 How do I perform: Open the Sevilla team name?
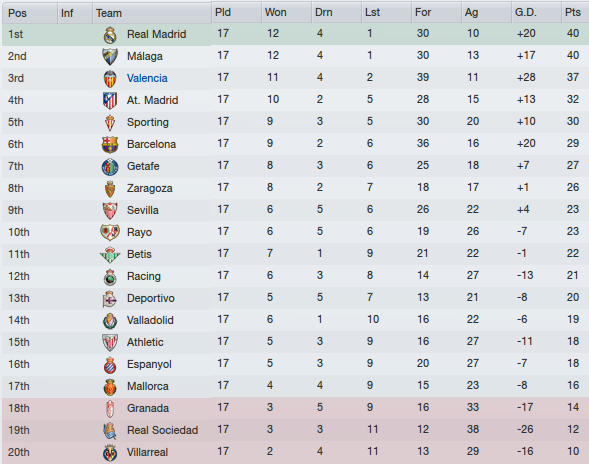[x=143, y=210]
